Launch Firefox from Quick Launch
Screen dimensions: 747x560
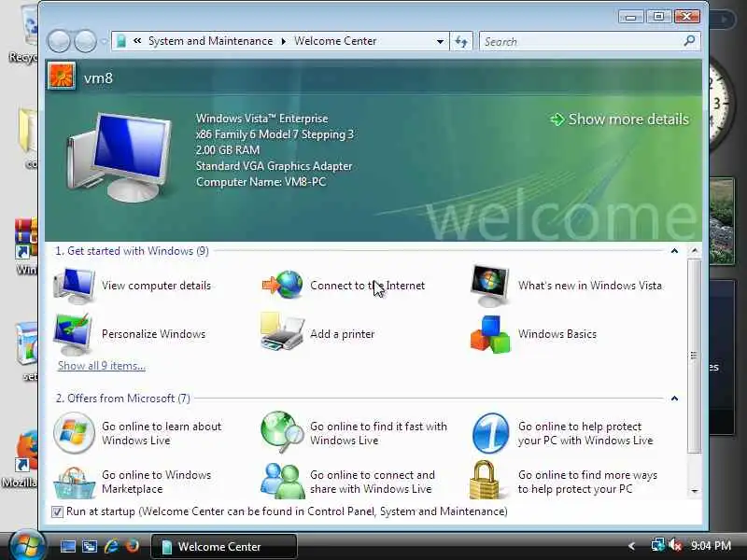point(133,546)
